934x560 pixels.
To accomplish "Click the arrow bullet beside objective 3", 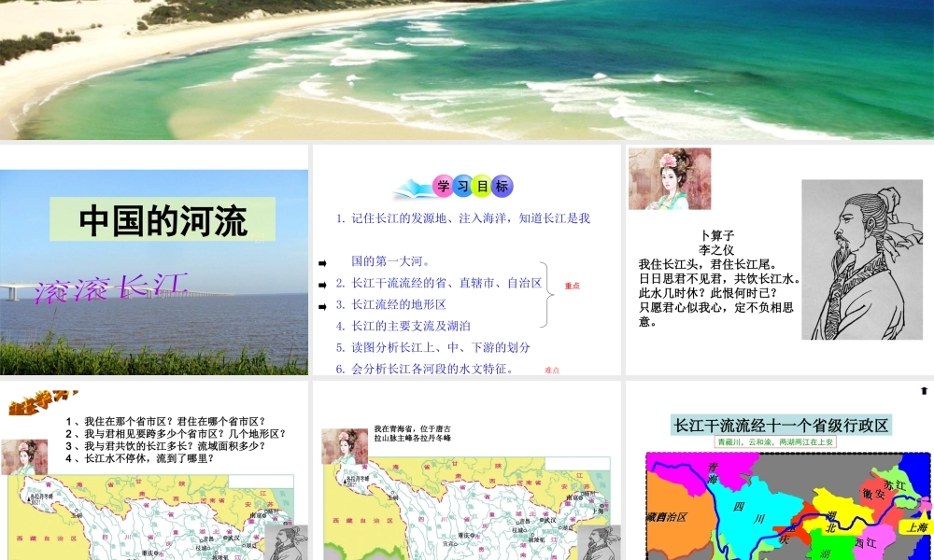I will (322, 306).
